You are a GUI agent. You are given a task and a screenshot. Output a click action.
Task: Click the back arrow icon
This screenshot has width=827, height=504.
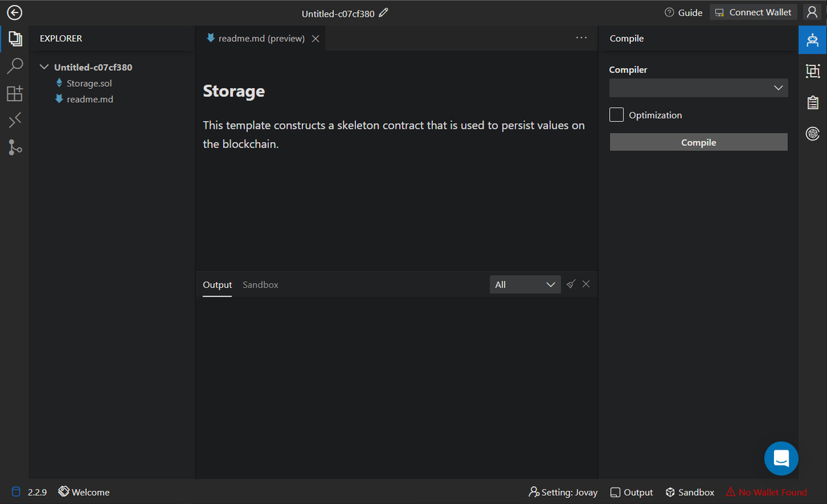pos(14,12)
